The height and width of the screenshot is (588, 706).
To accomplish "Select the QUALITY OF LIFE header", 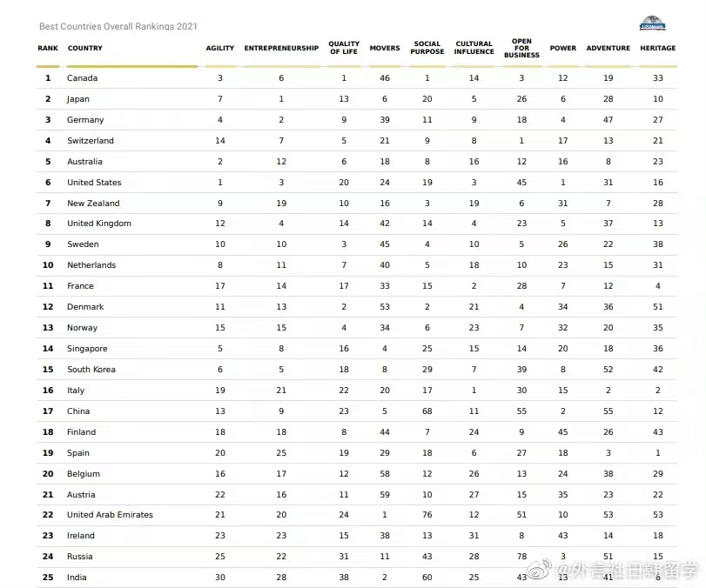I will 344,48.
